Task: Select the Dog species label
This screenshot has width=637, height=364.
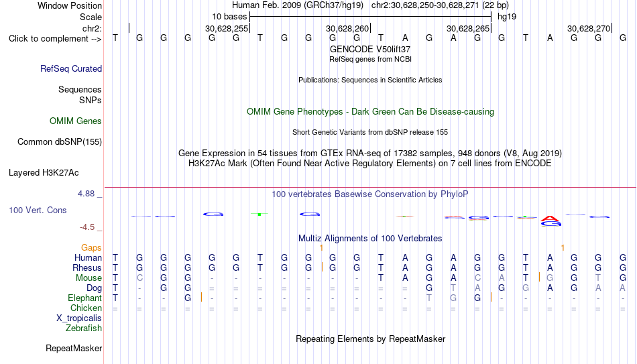Action: (95, 288)
